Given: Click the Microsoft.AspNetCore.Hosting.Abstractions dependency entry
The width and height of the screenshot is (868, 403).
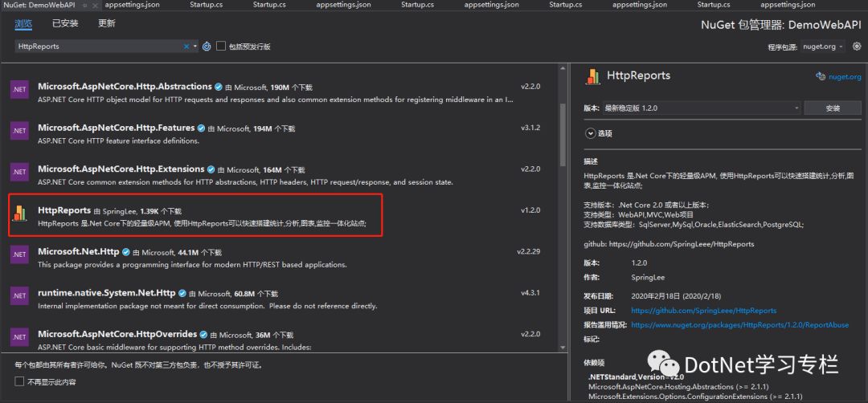Looking at the screenshot, I should click(678, 386).
